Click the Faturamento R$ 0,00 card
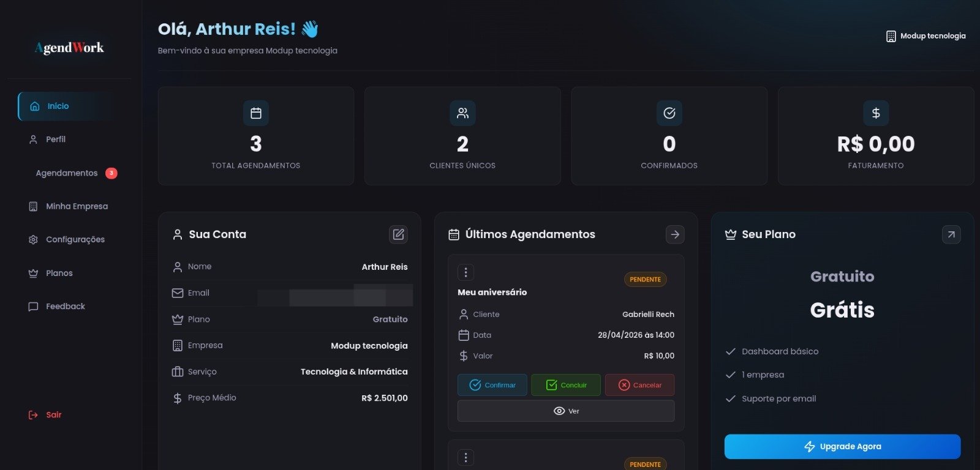The image size is (980, 470). (876, 136)
